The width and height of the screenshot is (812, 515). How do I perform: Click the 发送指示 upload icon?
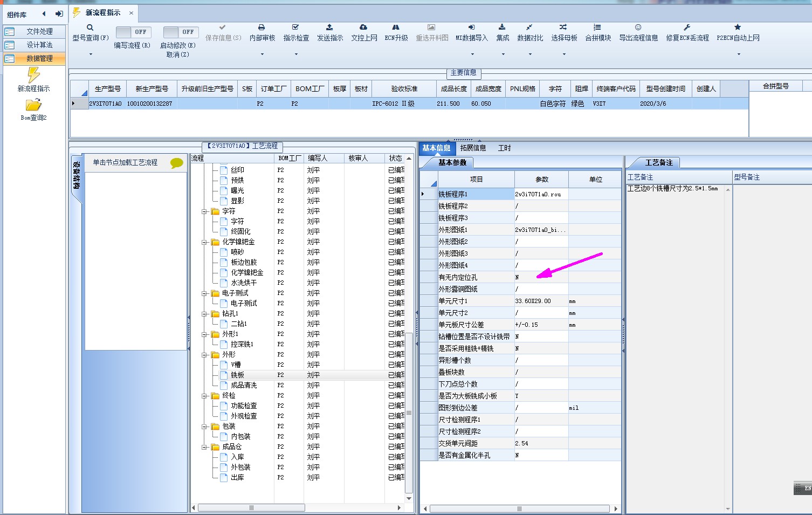point(329,27)
